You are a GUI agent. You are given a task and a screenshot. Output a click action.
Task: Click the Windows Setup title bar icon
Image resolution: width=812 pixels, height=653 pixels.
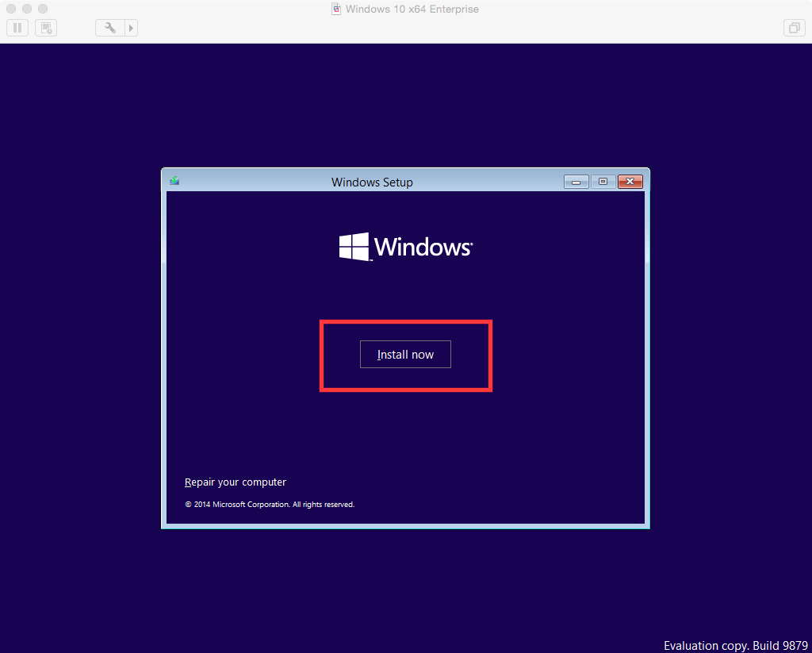174,181
